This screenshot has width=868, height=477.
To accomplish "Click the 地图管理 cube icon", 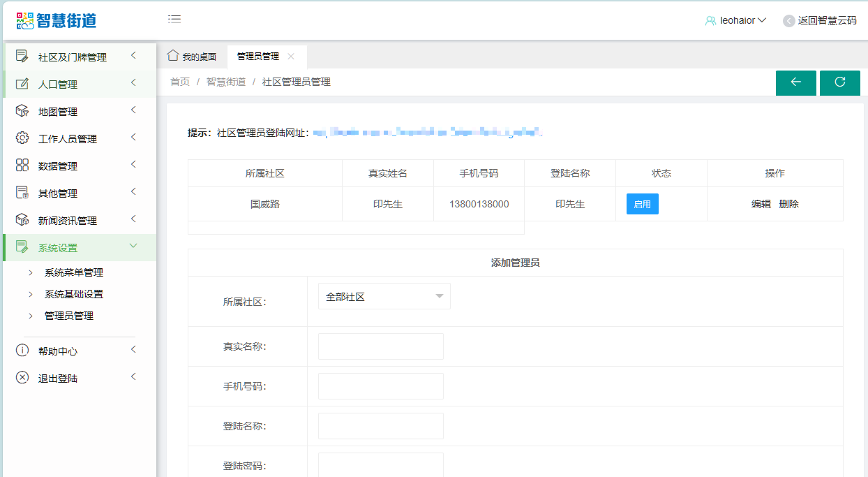I will pos(22,111).
